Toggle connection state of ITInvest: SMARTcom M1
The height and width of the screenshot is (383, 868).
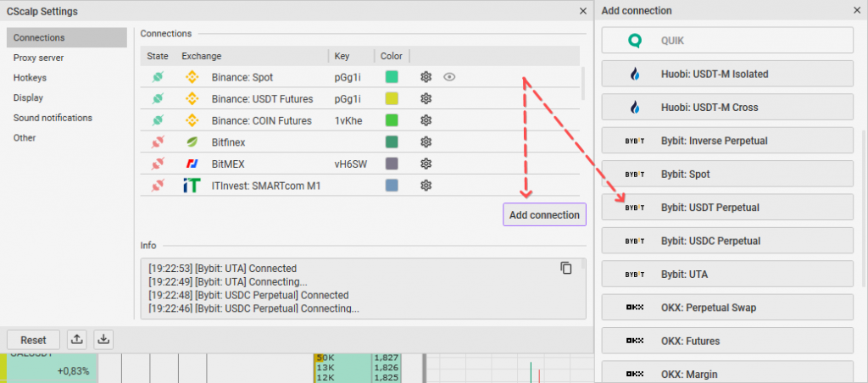(158, 186)
